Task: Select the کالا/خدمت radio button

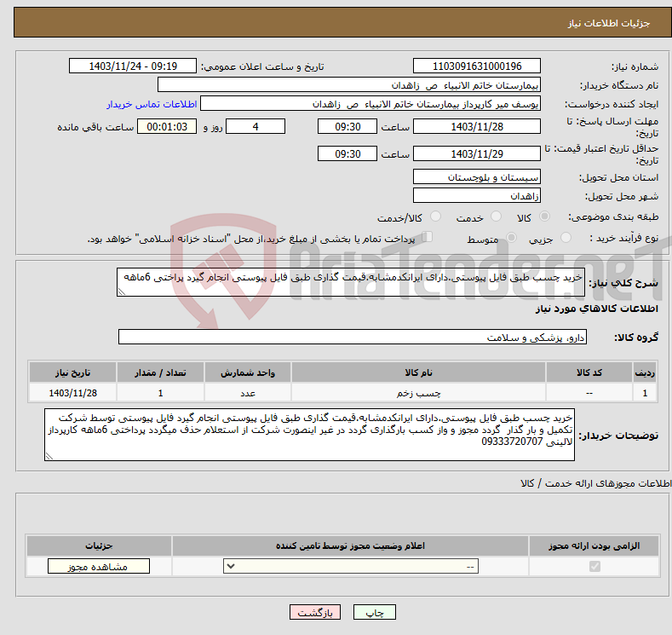Action: (419, 217)
